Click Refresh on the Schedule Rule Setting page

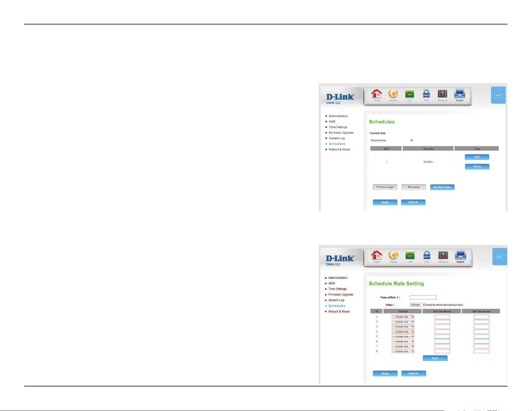tap(414, 373)
